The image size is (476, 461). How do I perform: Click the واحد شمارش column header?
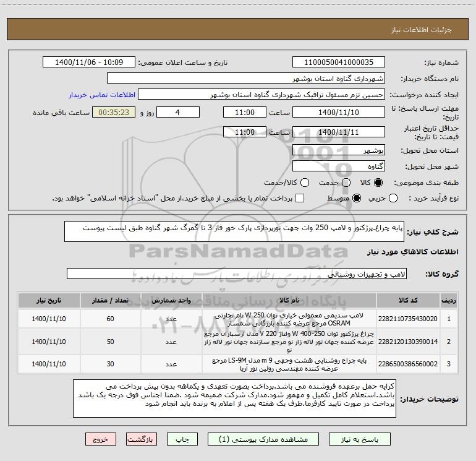coord(171,300)
